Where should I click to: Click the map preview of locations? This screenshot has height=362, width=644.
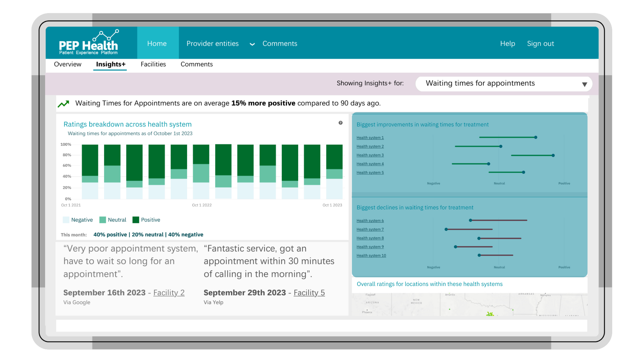click(469, 305)
